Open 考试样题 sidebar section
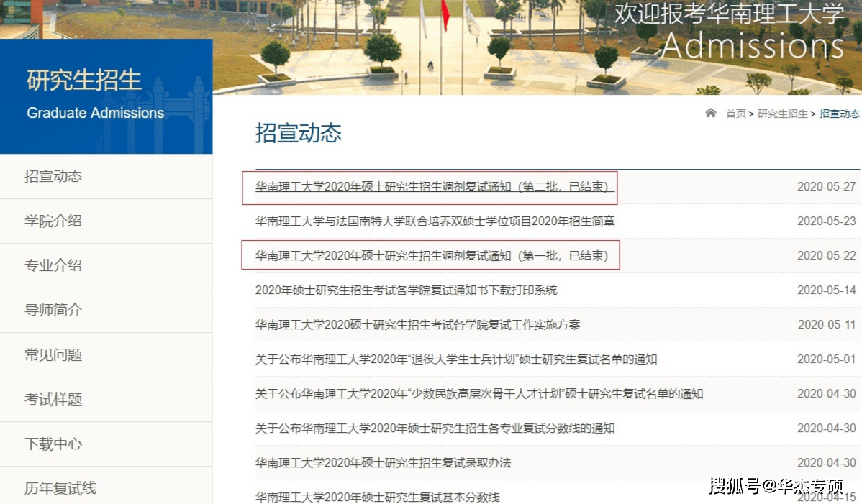This screenshot has height=504, width=862. pos(53,399)
